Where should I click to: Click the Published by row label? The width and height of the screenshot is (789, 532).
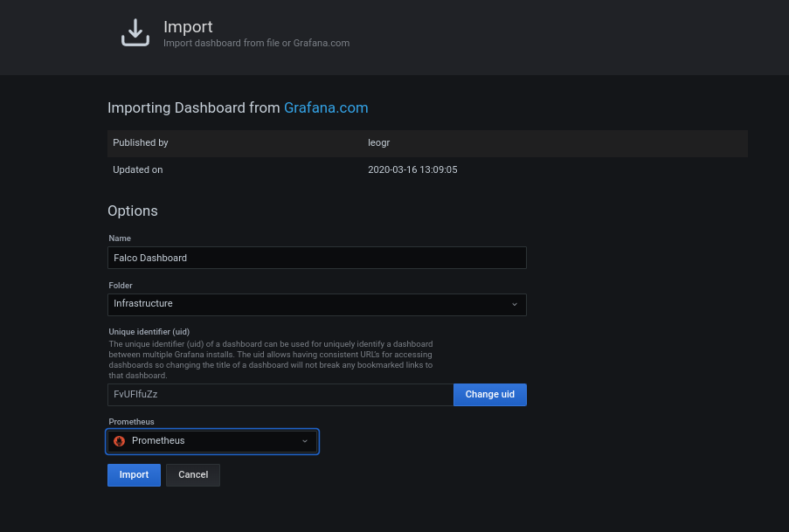tap(141, 142)
